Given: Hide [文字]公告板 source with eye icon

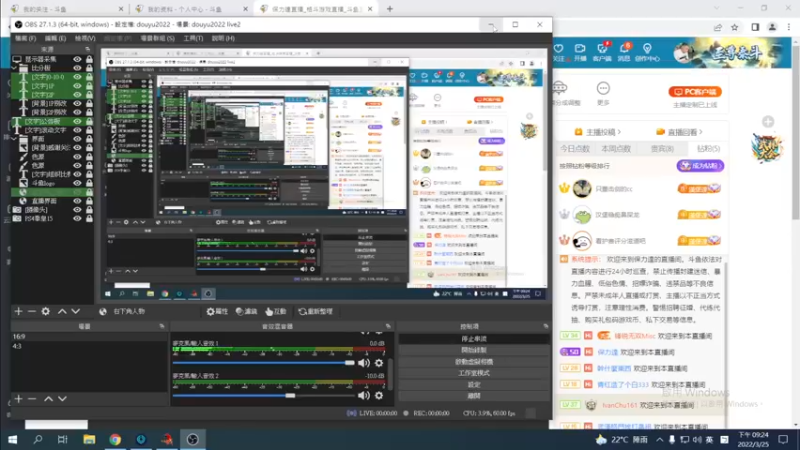Looking at the screenshot, I should pos(77,121).
